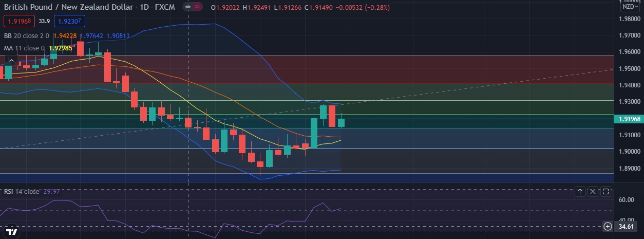Viewport: 644px width, 239px height.
Task: Toggle the market status pill beside FXCM
Action: coord(188,8)
